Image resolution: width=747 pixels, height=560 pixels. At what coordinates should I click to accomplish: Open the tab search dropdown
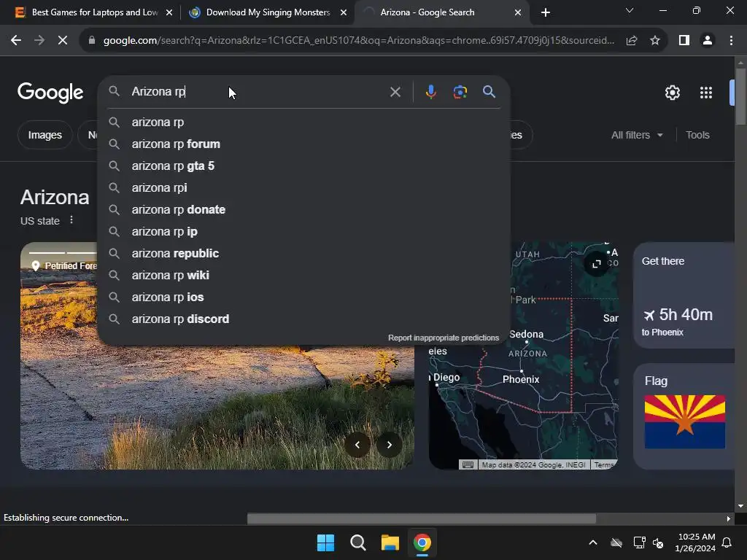[x=630, y=10]
